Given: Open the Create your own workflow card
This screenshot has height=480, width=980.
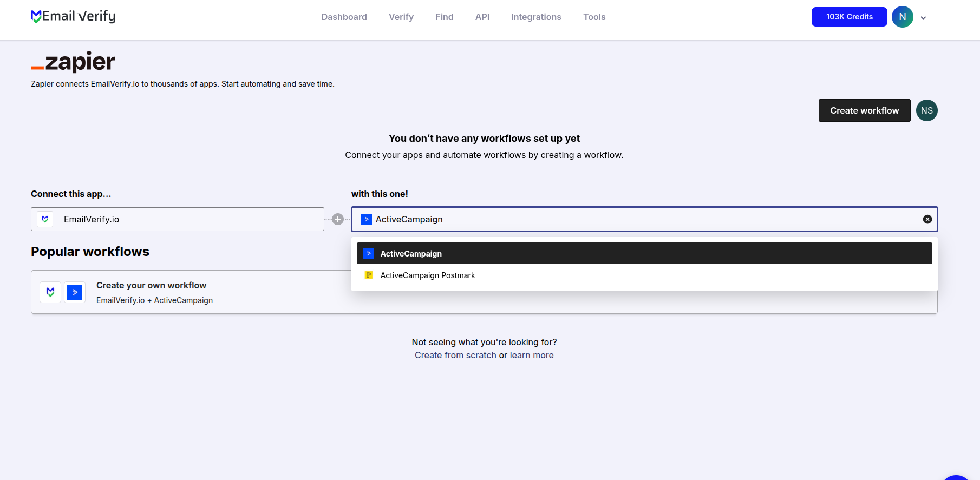Looking at the screenshot, I should tap(484, 292).
